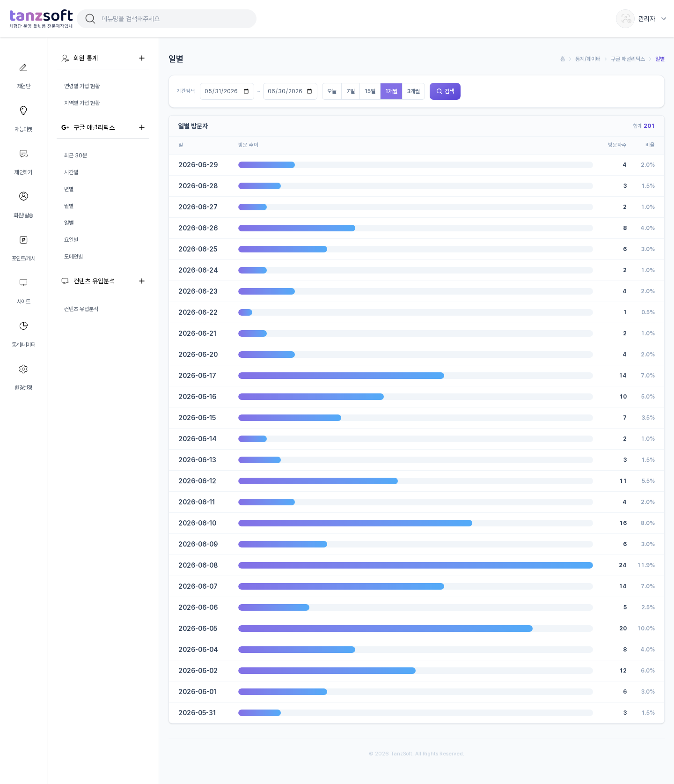
Task: Click the 2026-06-08 visitor progress bar
Action: pos(416,565)
